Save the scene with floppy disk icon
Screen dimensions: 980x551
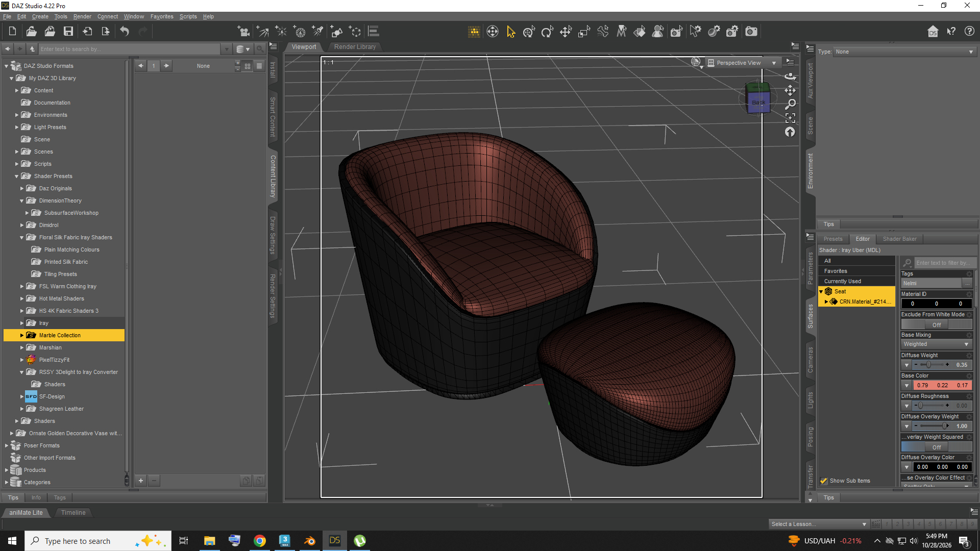68,32
